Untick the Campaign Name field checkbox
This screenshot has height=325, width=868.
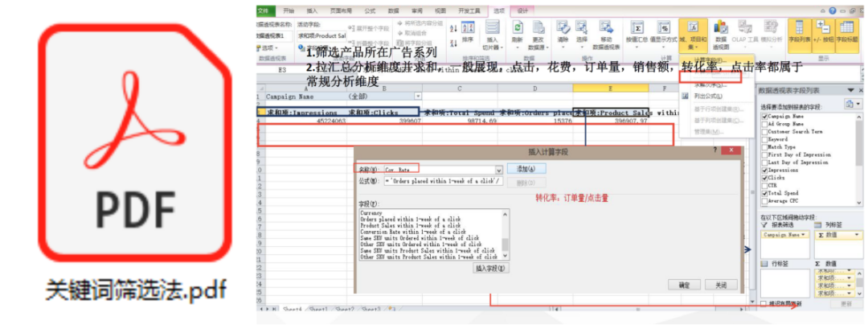(x=764, y=117)
